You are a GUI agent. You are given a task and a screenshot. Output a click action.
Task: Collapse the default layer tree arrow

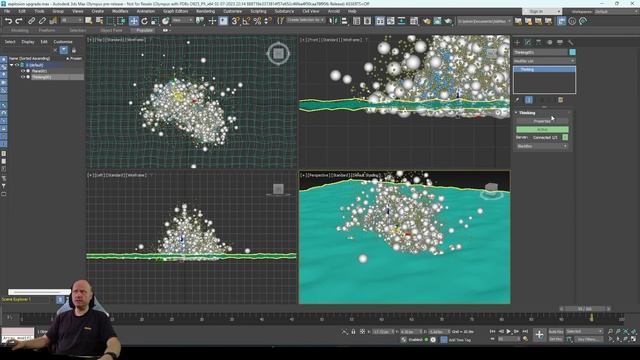tap(11, 65)
